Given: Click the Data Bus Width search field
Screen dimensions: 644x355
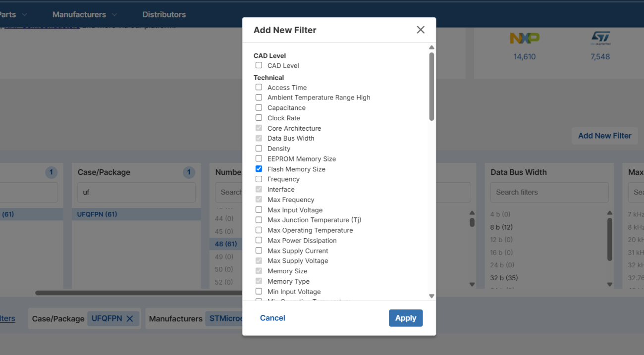Looking at the screenshot, I should pos(549,192).
